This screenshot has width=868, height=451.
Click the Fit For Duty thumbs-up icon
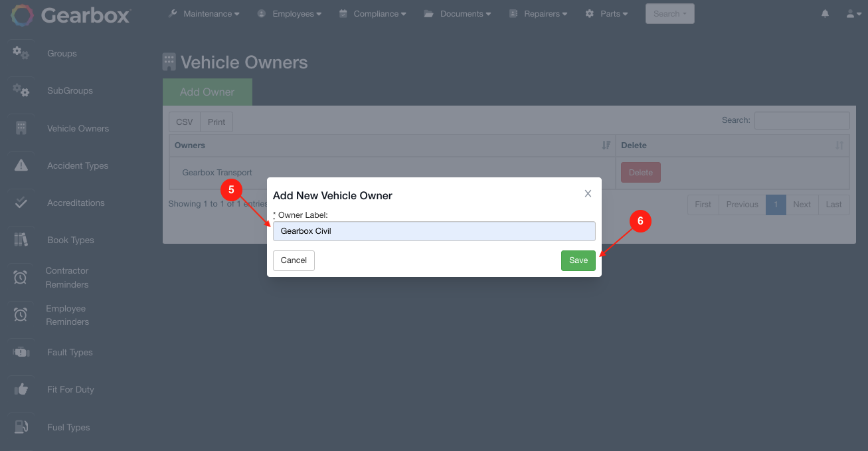click(21, 389)
